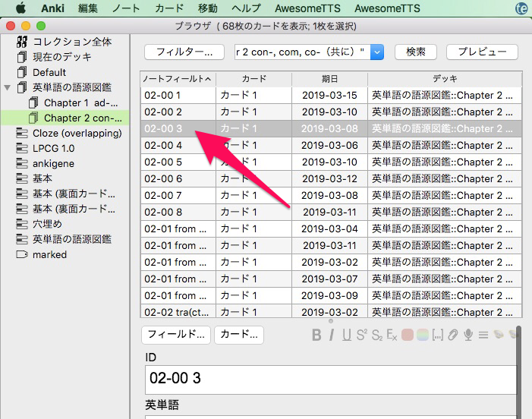
Task: Open the カード menu in the menu bar
Action: [x=169, y=8]
